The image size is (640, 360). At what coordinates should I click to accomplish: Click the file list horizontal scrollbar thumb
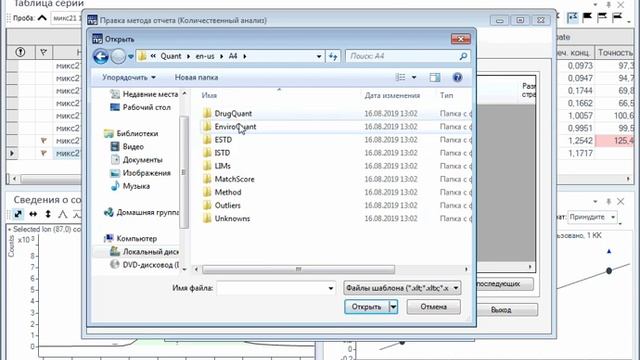pos(298,269)
